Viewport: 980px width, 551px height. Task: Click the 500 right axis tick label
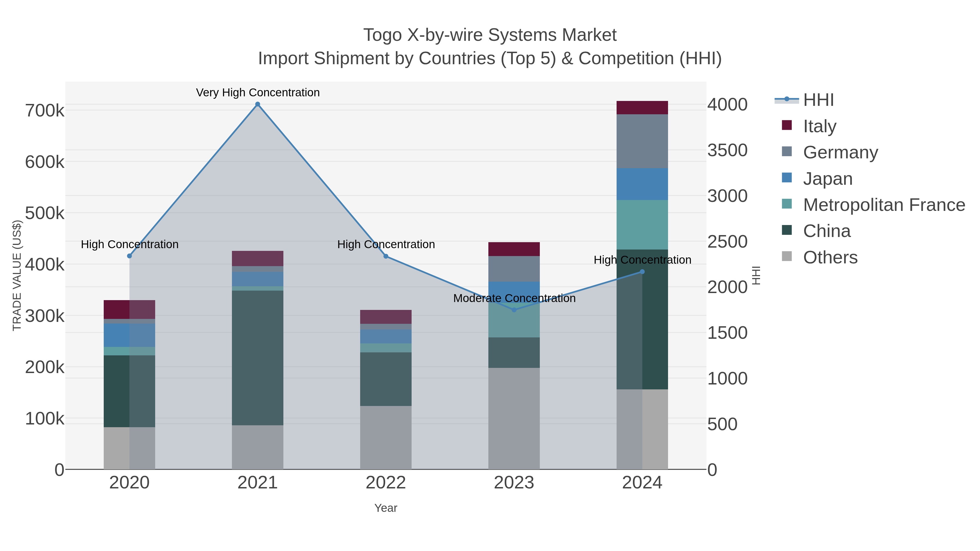pyautogui.click(x=722, y=424)
